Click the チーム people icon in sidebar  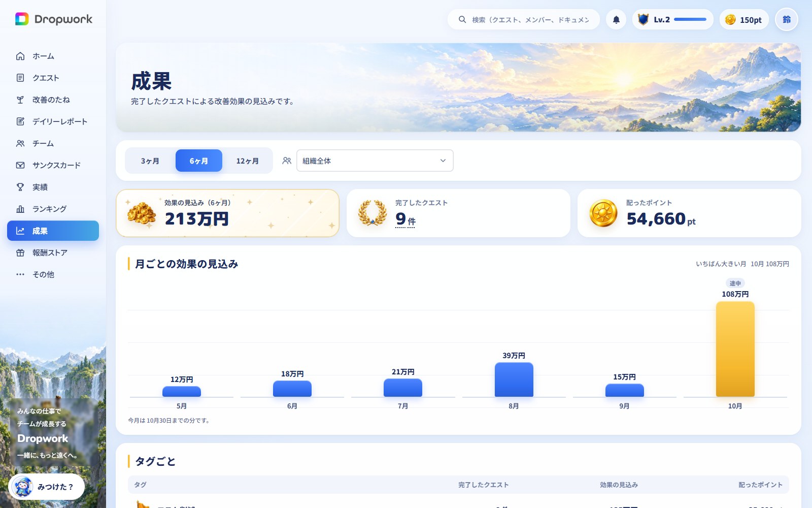(20, 143)
